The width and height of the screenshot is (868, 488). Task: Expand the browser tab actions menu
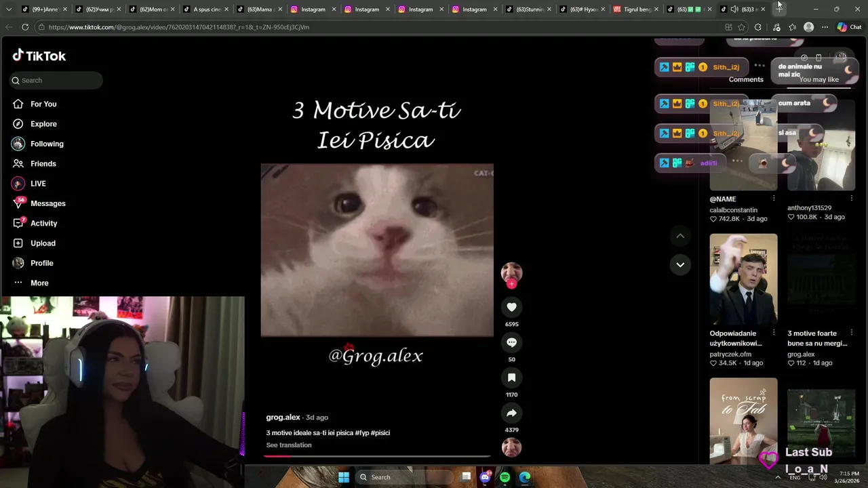click(8, 9)
